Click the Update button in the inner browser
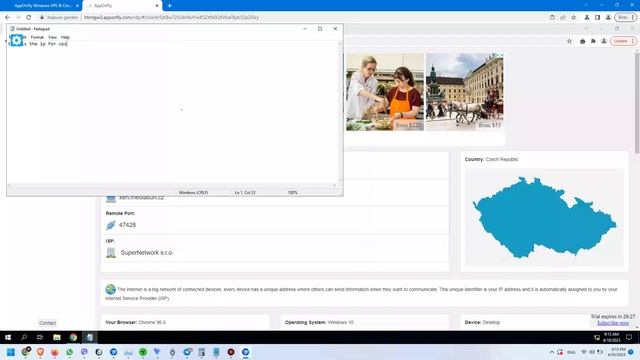 click(x=623, y=41)
